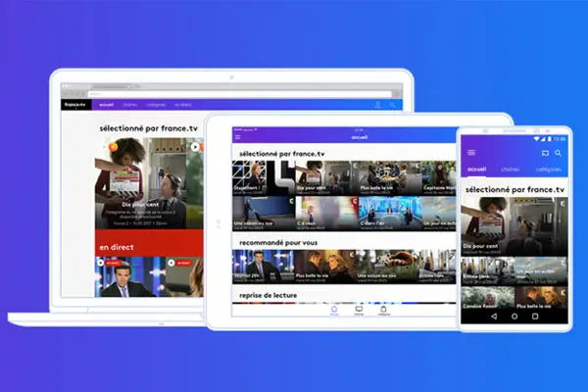Screen dimensions: 588x392
Task: Open news anchor live tile on laptop
Action: 129,276
